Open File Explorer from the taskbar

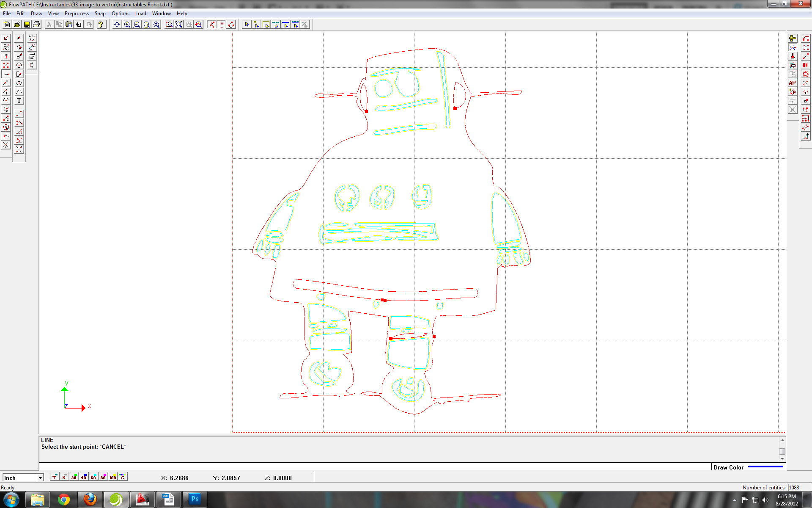click(x=38, y=500)
